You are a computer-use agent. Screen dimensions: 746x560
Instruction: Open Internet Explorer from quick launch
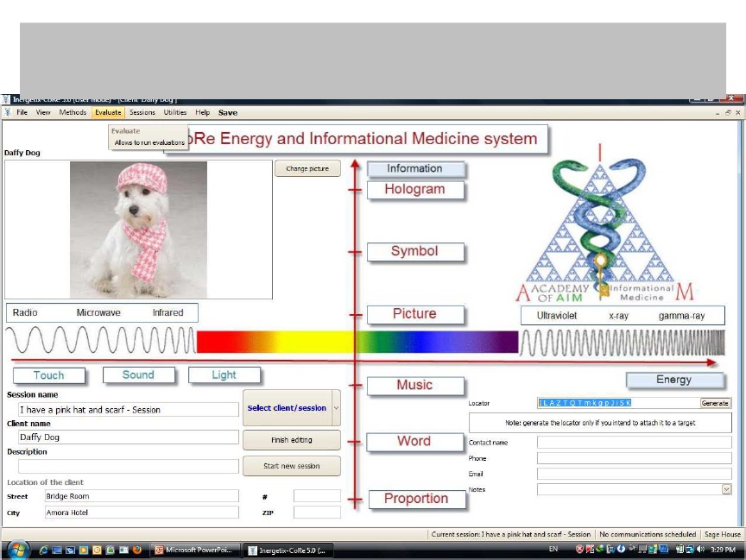click(43, 550)
